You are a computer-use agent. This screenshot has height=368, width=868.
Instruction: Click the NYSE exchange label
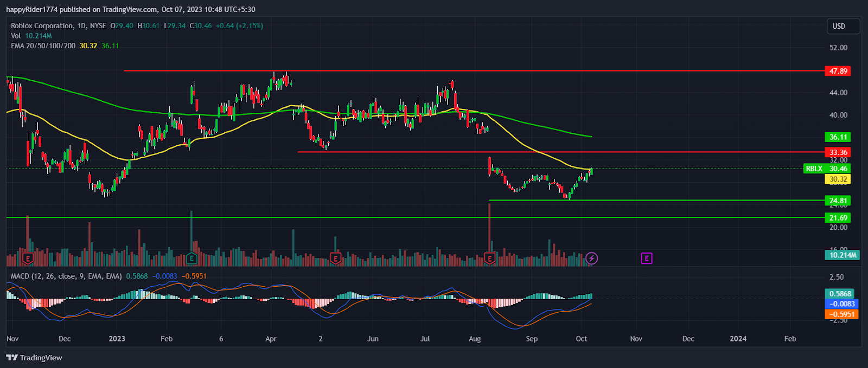(x=98, y=25)
